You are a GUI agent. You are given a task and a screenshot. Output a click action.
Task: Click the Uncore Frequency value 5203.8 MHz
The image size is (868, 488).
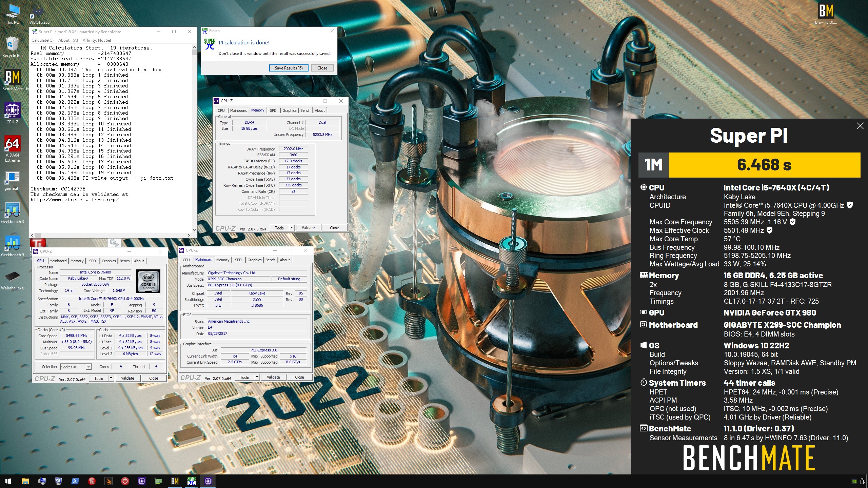click(322, 135)
